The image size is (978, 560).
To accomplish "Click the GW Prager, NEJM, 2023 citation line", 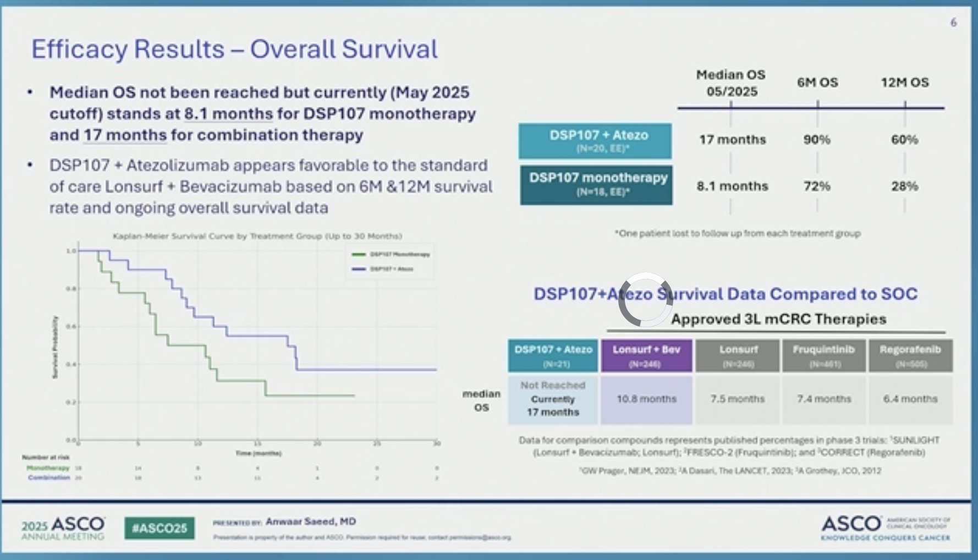I will [730, 471].
